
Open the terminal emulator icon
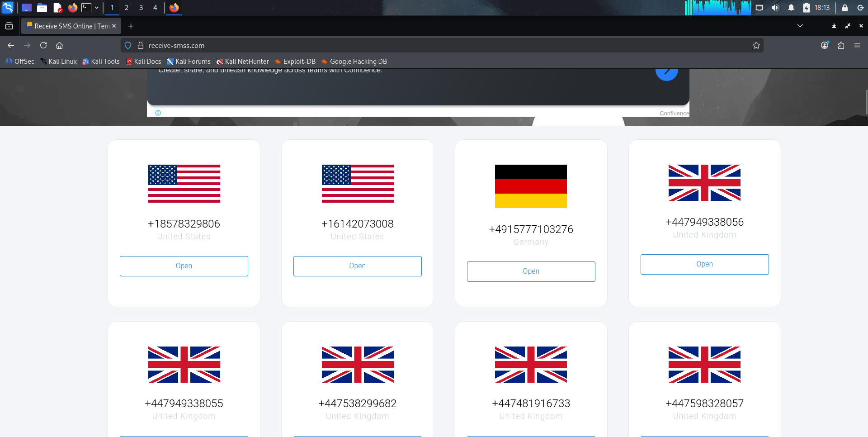86,8
